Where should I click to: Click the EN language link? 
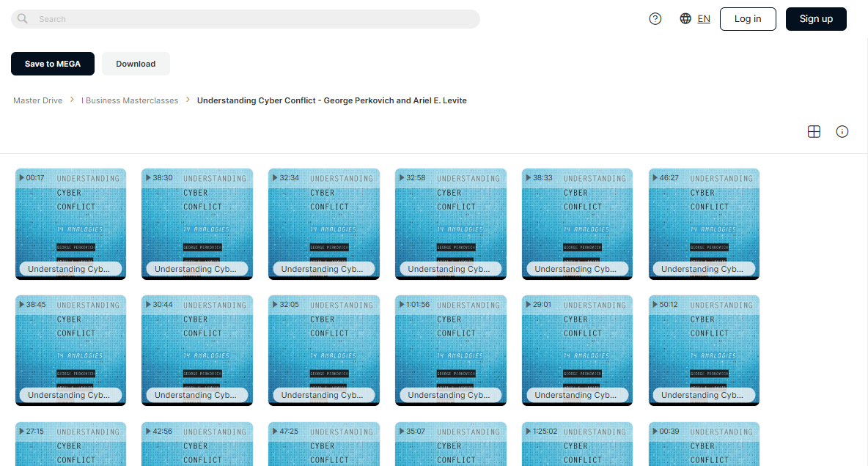[x=704, y=19]
